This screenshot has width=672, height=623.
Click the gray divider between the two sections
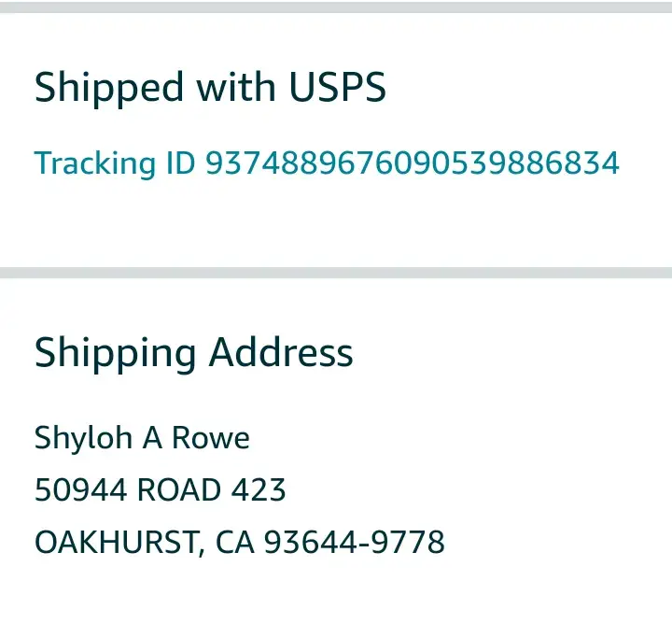[x=336, y=272]
